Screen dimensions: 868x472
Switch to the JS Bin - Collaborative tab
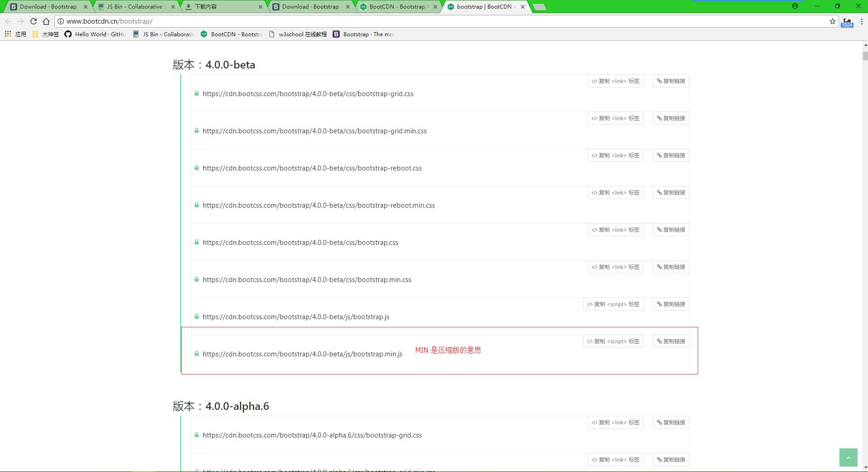click(136, 7)
